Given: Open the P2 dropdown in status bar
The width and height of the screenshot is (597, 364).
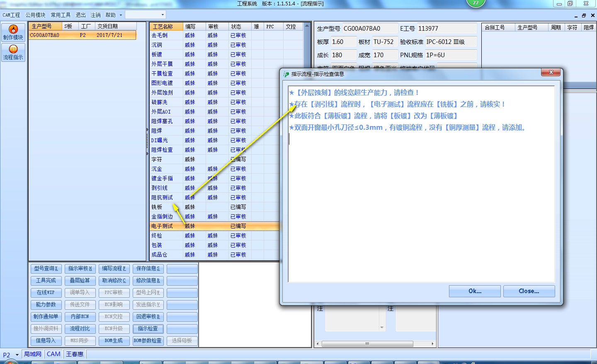Looking at the screenshot, I should click(x=17, y=355).
